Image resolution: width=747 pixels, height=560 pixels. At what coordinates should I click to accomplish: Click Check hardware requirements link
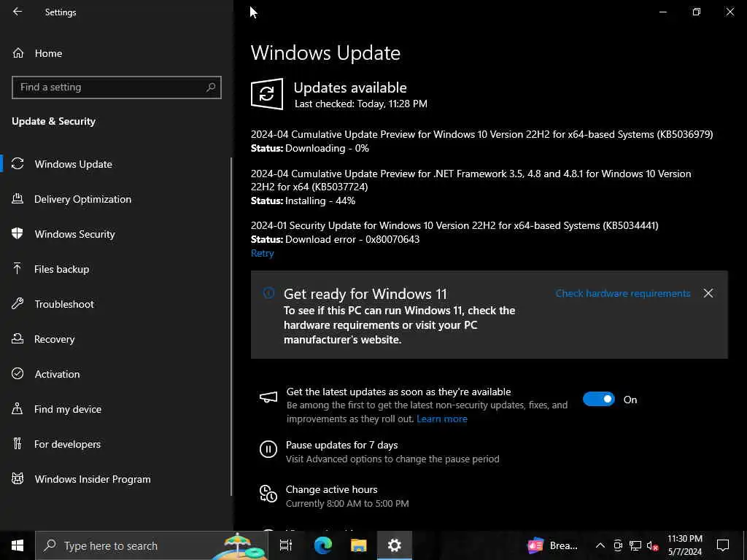pyautogui.click(x=623, y=293)
